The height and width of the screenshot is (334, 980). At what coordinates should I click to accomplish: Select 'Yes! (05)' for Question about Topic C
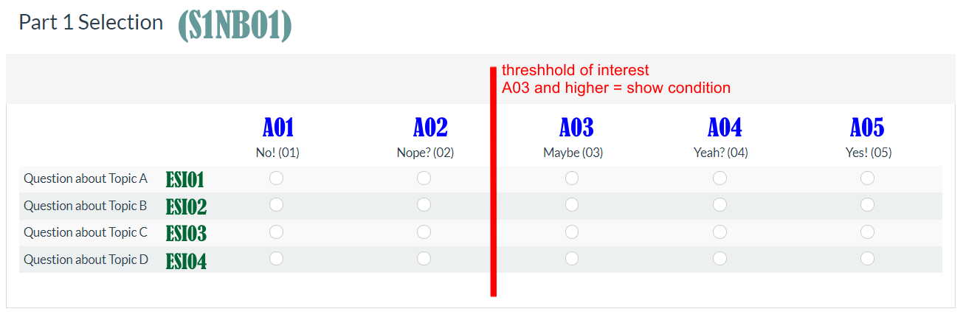(x=868, y=232)
